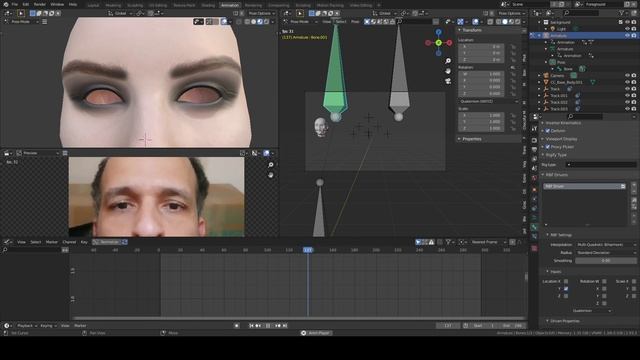Switch to the Layout workspace tab
Screen dimensions: 640x360
coord(93,5)
